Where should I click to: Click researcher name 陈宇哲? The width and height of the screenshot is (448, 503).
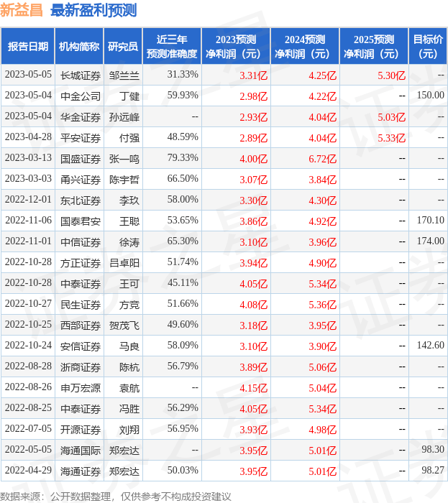(x=124, y=180)
